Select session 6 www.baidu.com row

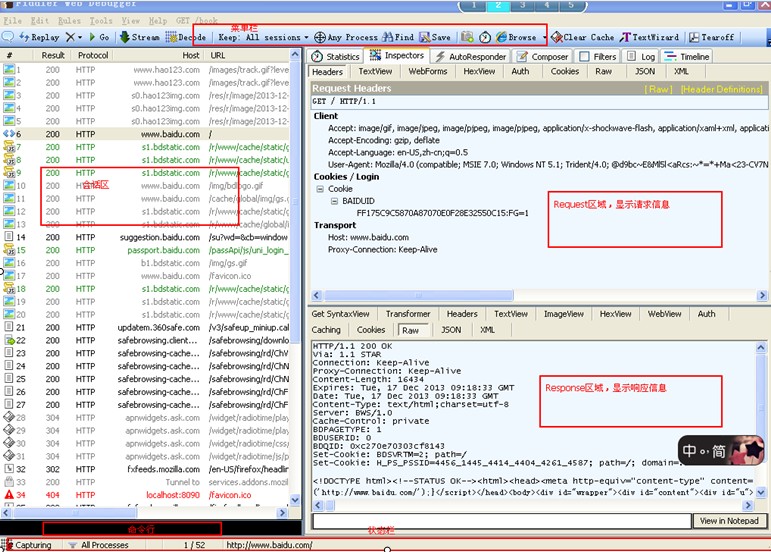[x=146, y=134]
